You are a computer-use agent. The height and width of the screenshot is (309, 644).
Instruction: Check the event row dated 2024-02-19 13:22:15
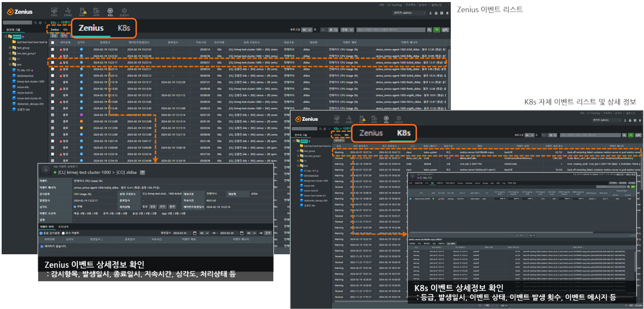[x=53, y=69]
